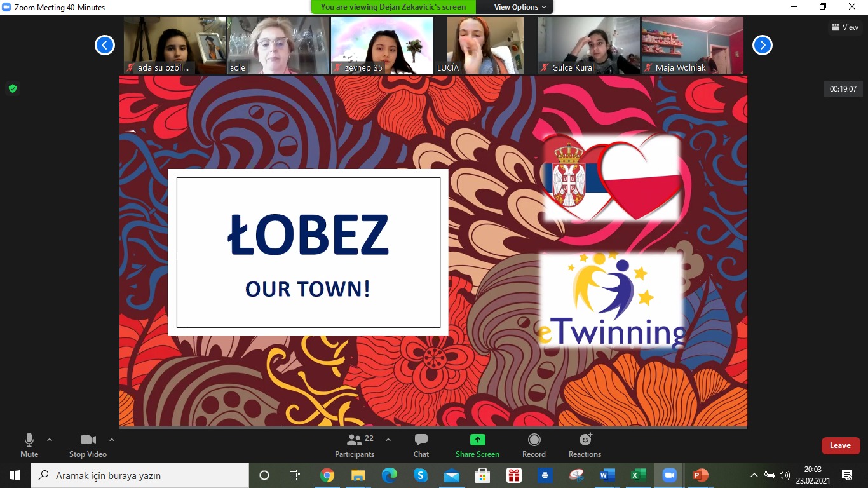
Task: Switch to Excel from the taskbar
Action: pyautogui.click(x=639, y=475)
